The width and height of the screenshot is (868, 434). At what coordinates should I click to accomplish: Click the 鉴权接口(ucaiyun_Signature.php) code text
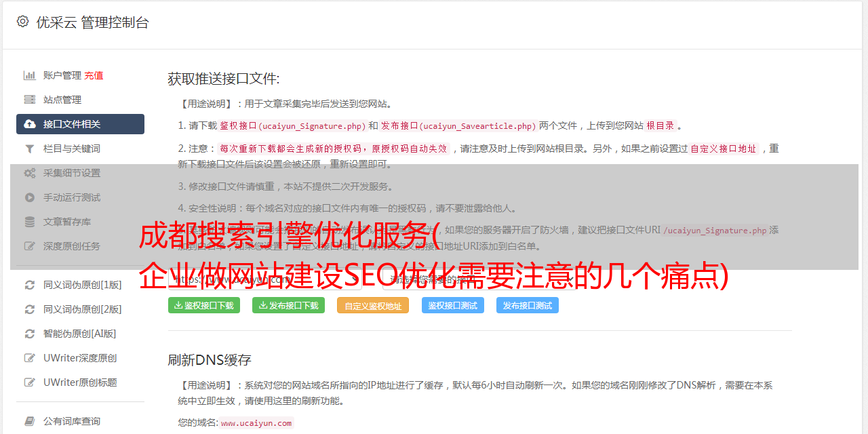[292, 126]
